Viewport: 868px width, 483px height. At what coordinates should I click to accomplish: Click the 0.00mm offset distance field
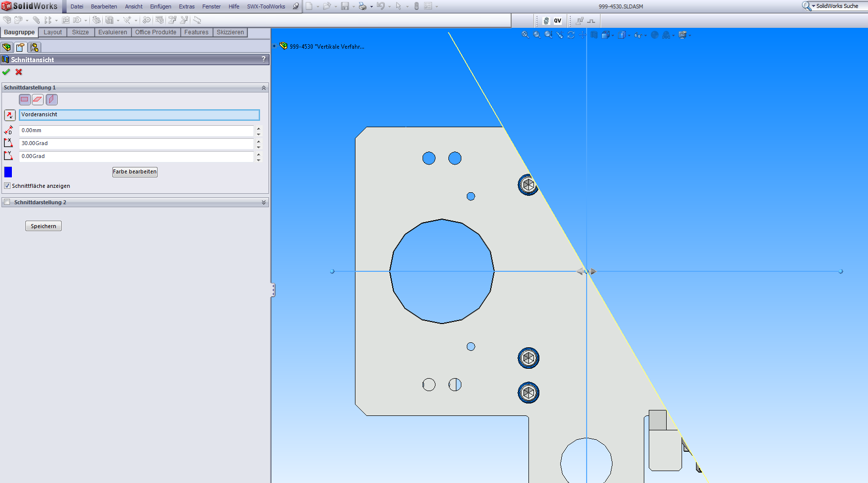tap(136, 131)
